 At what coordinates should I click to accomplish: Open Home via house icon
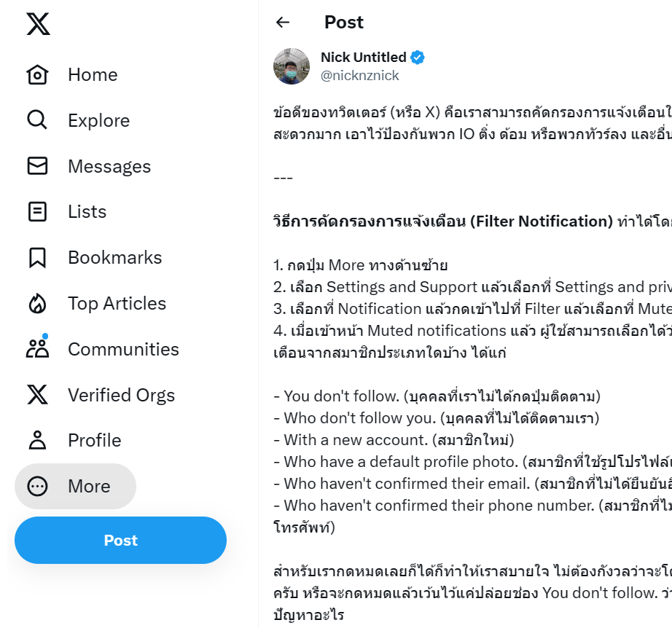pos(37,74)
